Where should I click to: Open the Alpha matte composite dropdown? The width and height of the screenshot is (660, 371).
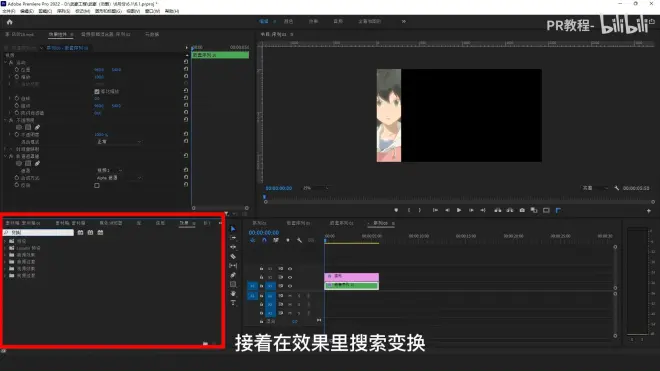click(119, 178)
